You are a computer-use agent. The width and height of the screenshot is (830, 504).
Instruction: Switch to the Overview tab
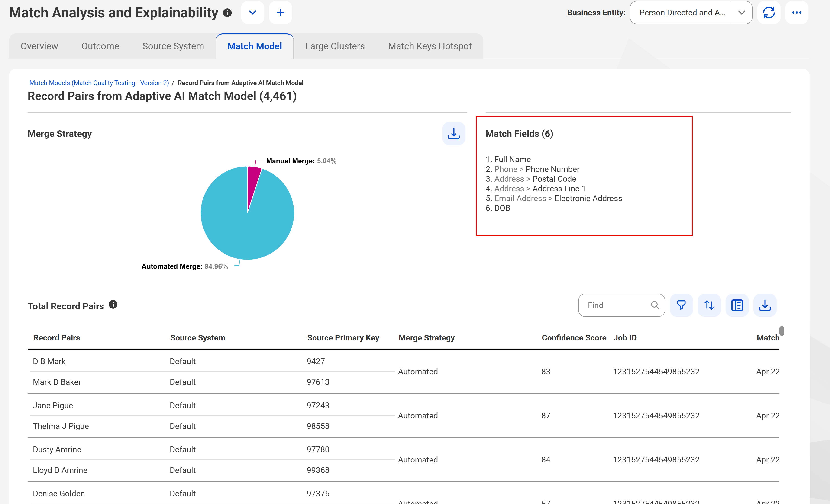coord(39,46)
